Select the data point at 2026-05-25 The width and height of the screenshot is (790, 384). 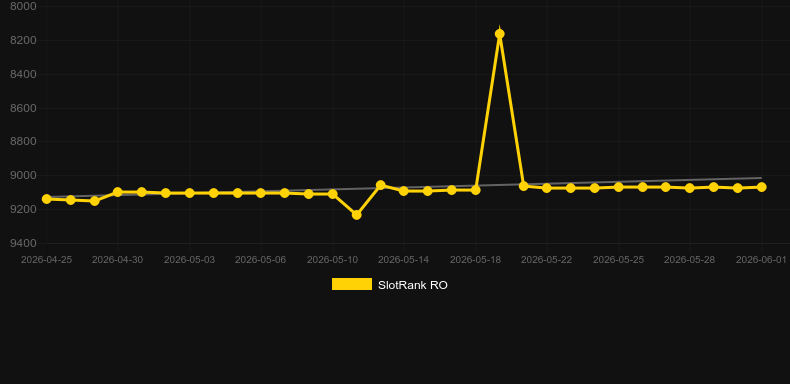[x=619, y=187]
